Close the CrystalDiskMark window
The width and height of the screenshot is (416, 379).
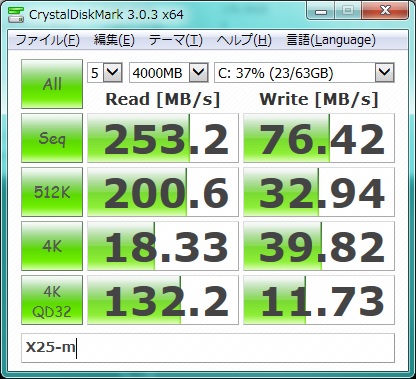click(385, 11)
